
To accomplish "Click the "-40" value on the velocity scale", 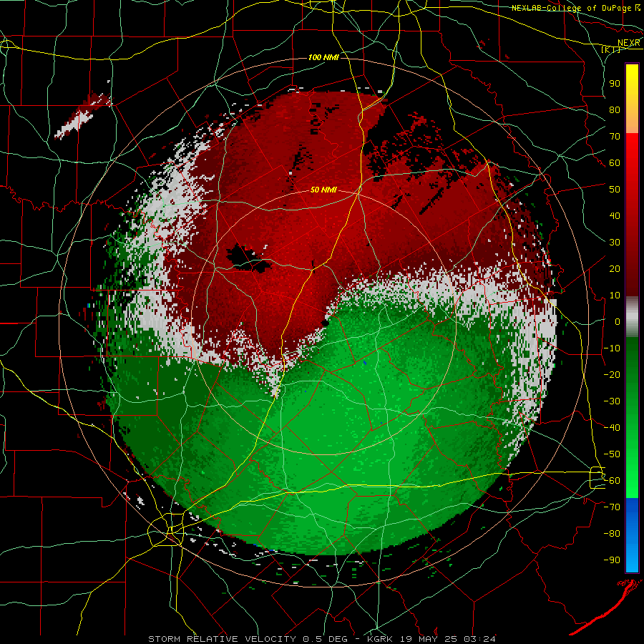I will [612, 428].
